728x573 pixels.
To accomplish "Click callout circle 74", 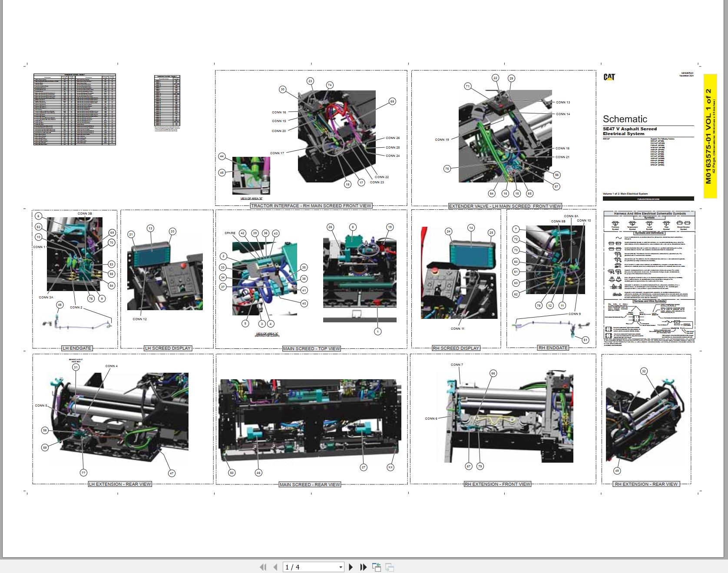I will point(330,85).
